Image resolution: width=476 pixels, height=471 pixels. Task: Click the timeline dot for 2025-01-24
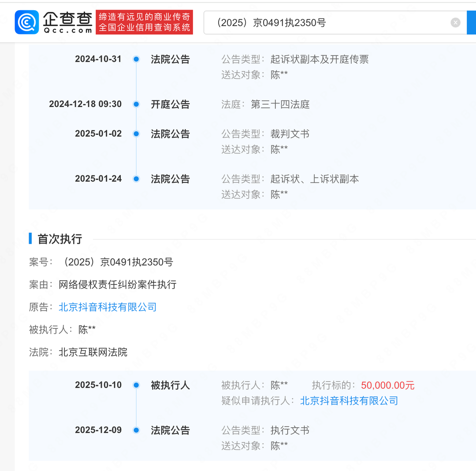(x=136, y=179)
